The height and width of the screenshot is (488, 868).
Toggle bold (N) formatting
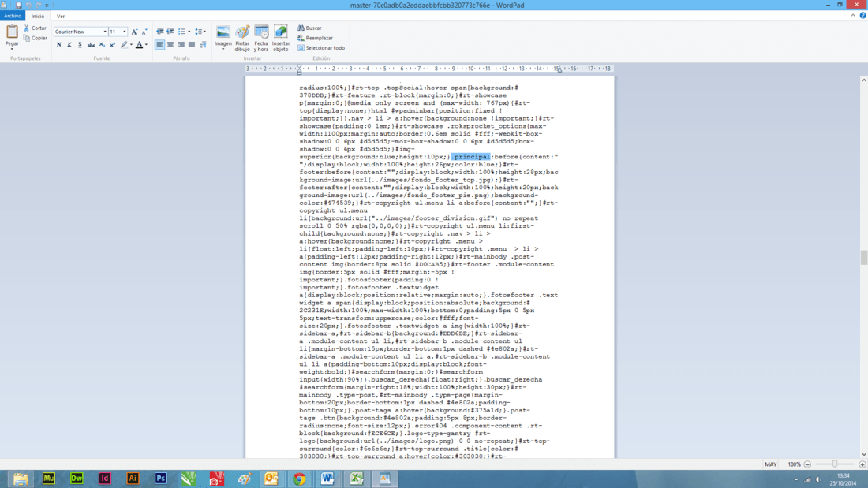[58, 45]
